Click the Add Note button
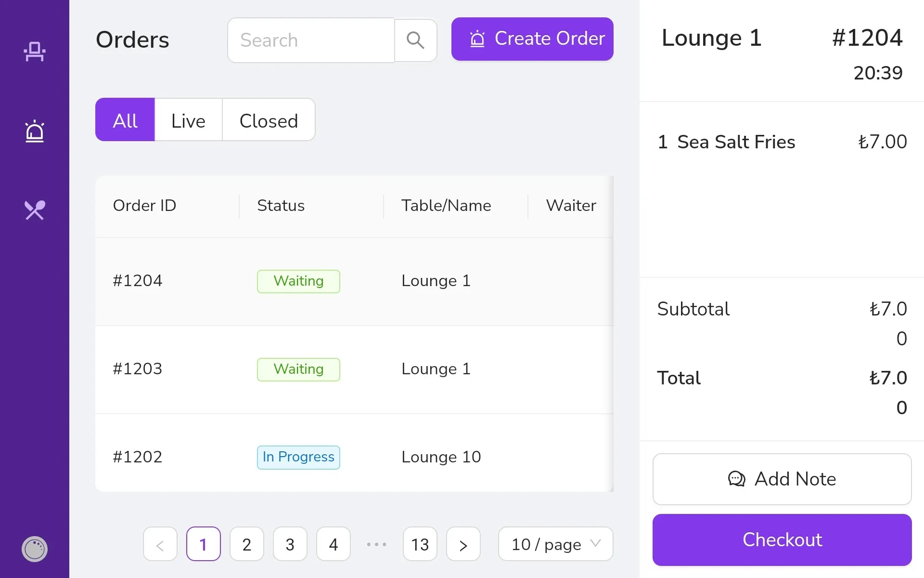Screen dimensions: 924x578 (782, 479)
